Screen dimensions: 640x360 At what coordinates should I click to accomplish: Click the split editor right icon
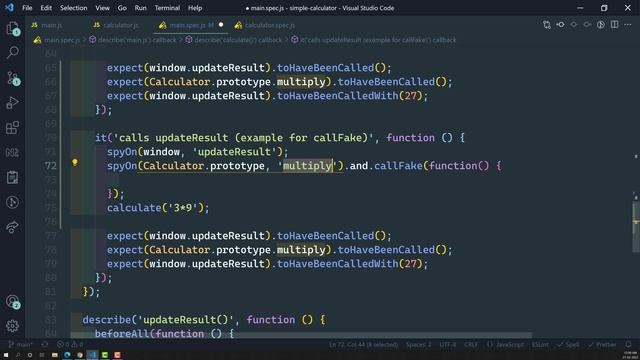pyautogui.click(x=614, y=25)
